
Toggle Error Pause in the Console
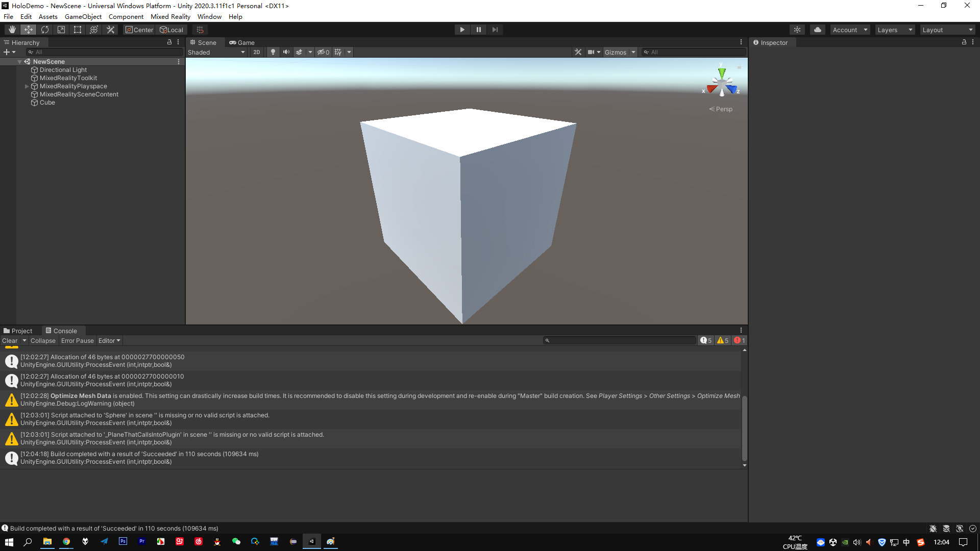click(x=77, y=340)
